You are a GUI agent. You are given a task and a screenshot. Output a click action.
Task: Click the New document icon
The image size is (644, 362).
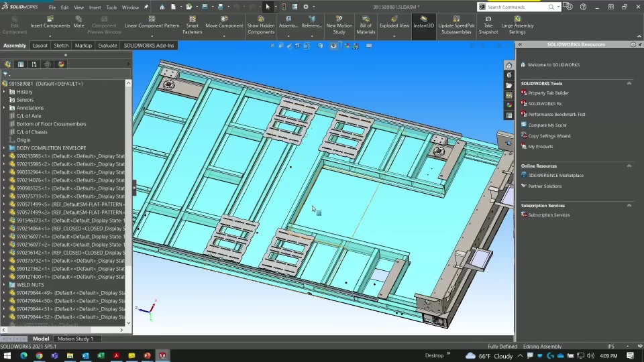pyautogui.click(x=173, y=7)
